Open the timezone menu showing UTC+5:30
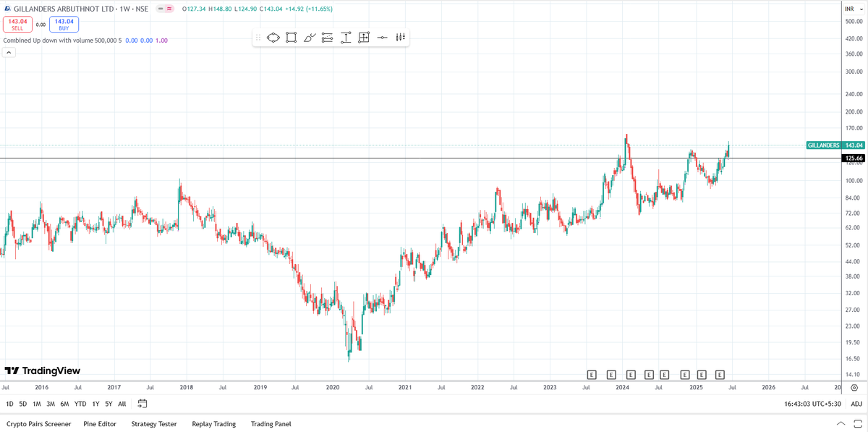The image size is (868, 432). 814,404
